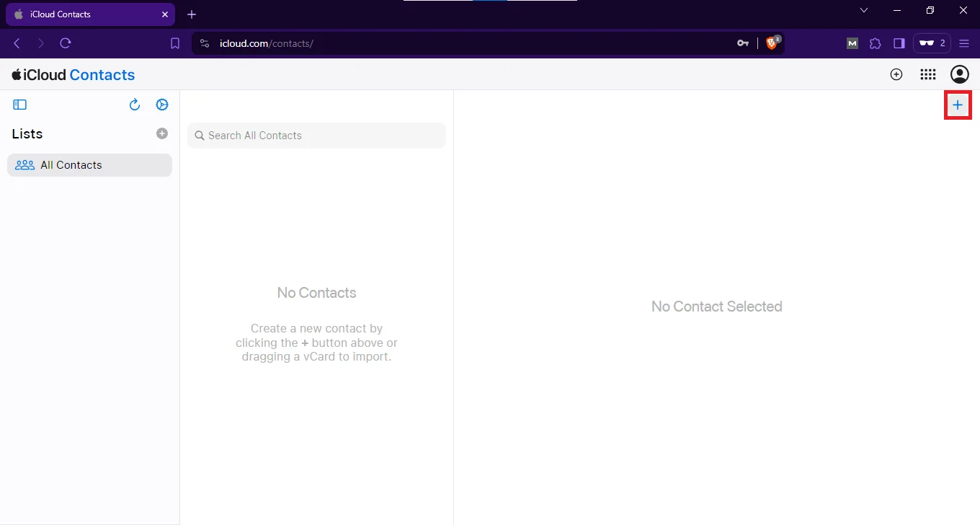980x525 pixels.
Task: Restore down the browser window
Action: coord(930,10)
